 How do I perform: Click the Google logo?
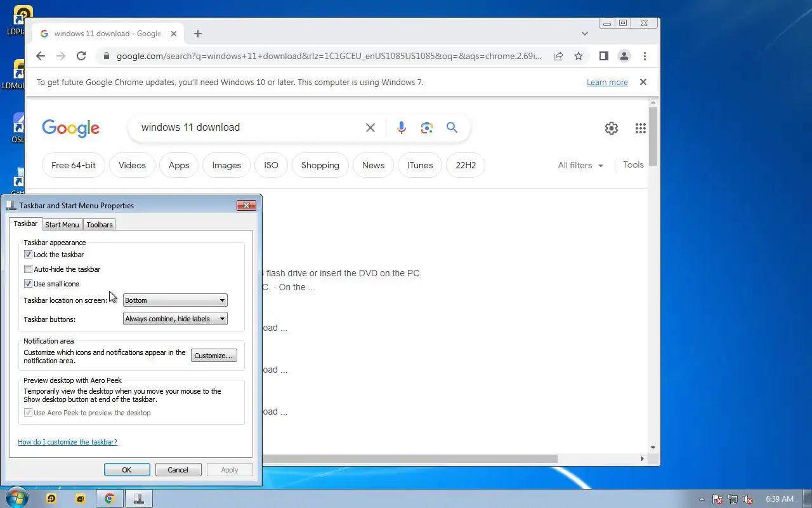click(x=70, y=128)
